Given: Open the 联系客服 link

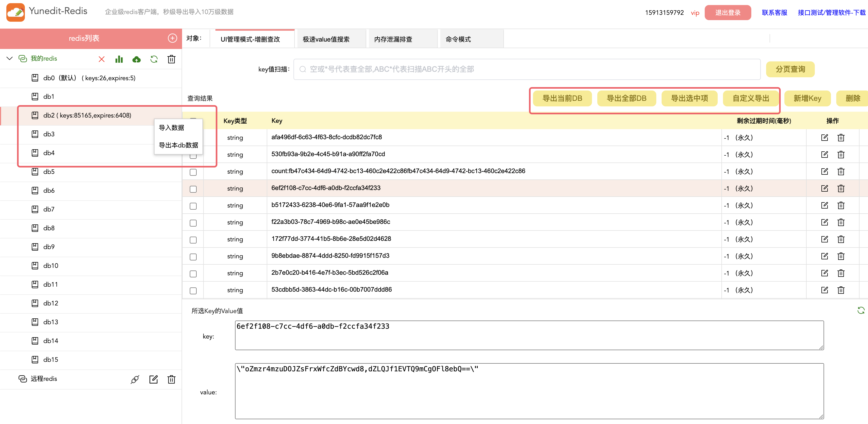Looking at the screenshot, I should (x=774, y=12).
